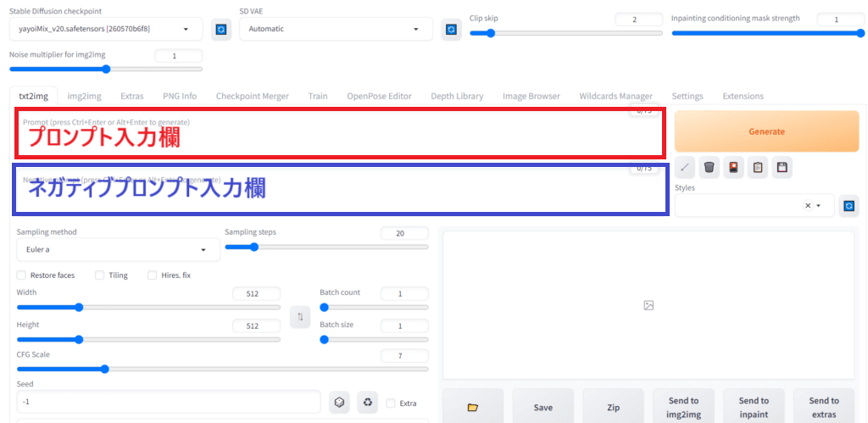The width and height of the screenshot is (868, 423).
Task: Click the arrow icon to read last generation parameters
Action: 686,167
